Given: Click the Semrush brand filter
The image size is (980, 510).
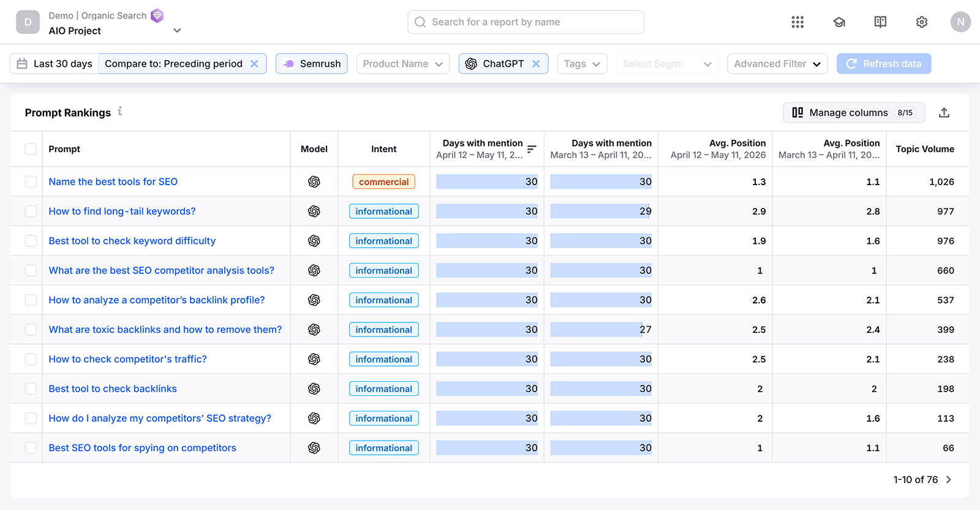Looking at the screenshot, I should [x=312, y=64].
